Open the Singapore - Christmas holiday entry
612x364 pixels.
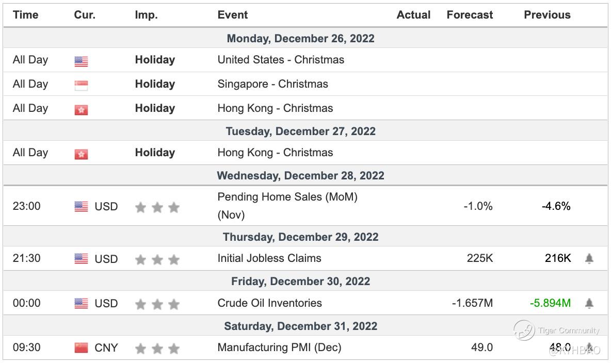click(x=272, y=84)
